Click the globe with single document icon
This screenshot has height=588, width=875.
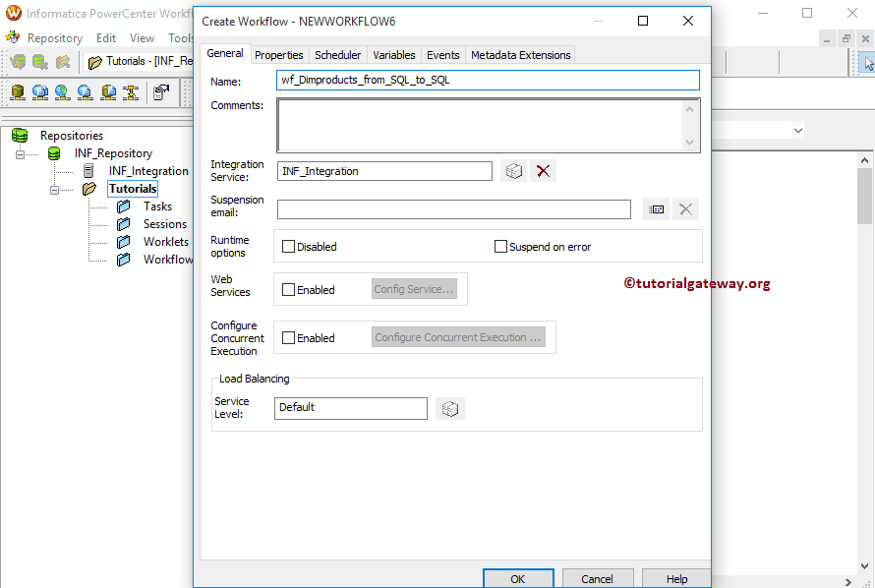[x=85, y=92]
